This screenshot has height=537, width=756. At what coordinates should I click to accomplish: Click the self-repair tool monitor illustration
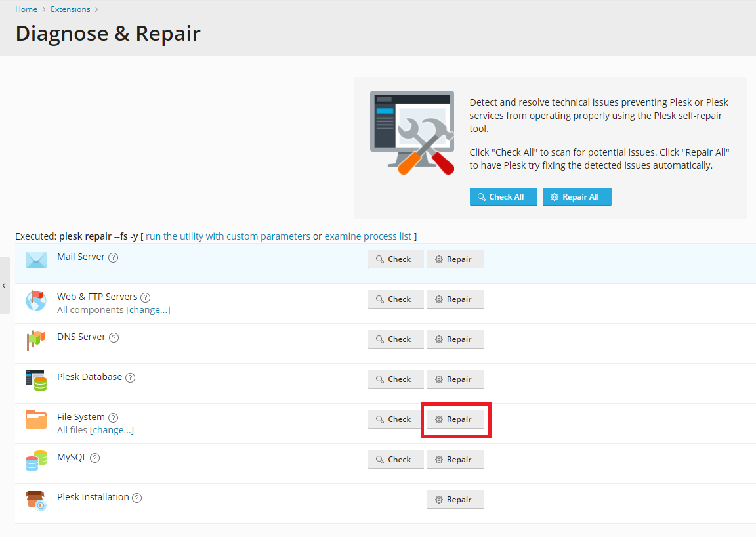[x=412, y=133]
